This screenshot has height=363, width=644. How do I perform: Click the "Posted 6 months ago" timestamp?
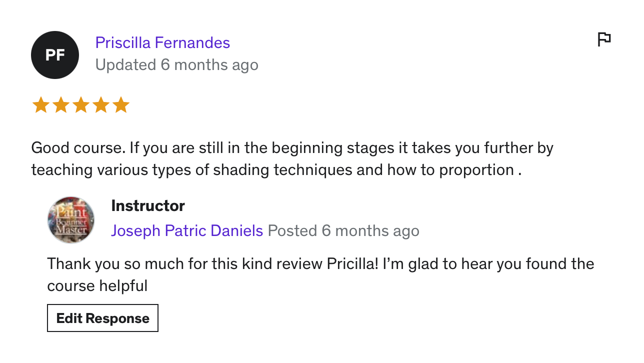tap(343, 230)
